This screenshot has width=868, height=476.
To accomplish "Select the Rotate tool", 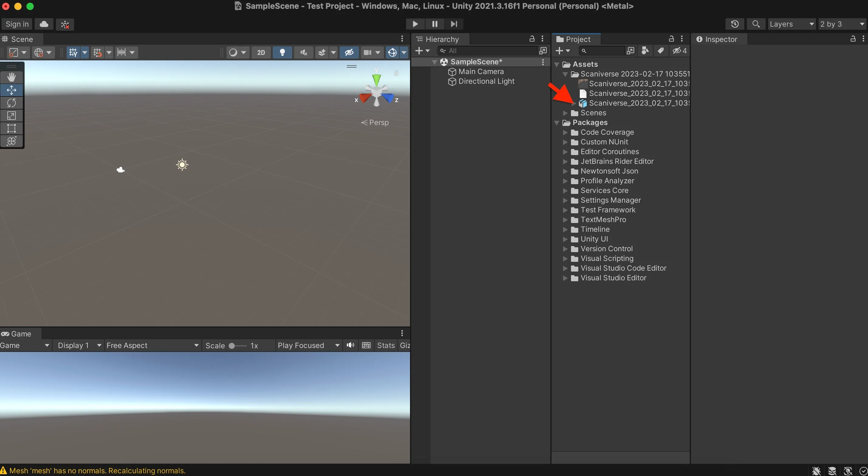I will (x=12, y=103).
